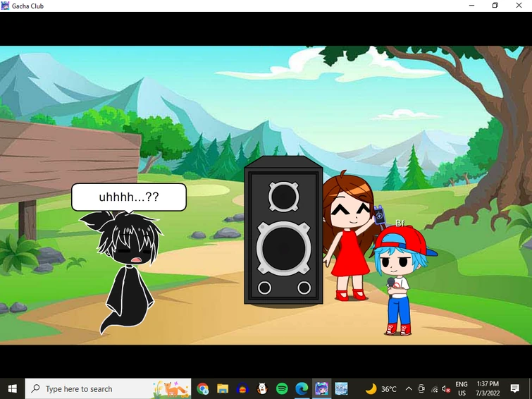This screenshot has height=399, width=532.
Task: Open the Windows Start menu
Action: point(12,388)
